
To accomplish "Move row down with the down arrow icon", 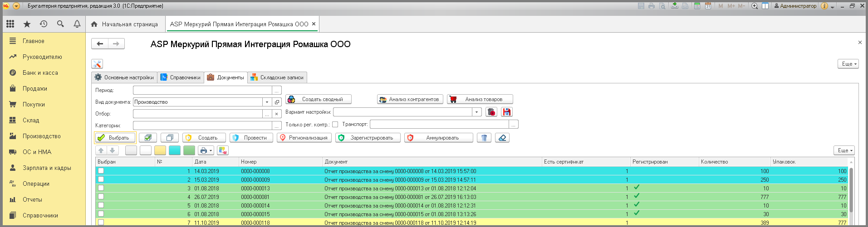I will [113, 150].
